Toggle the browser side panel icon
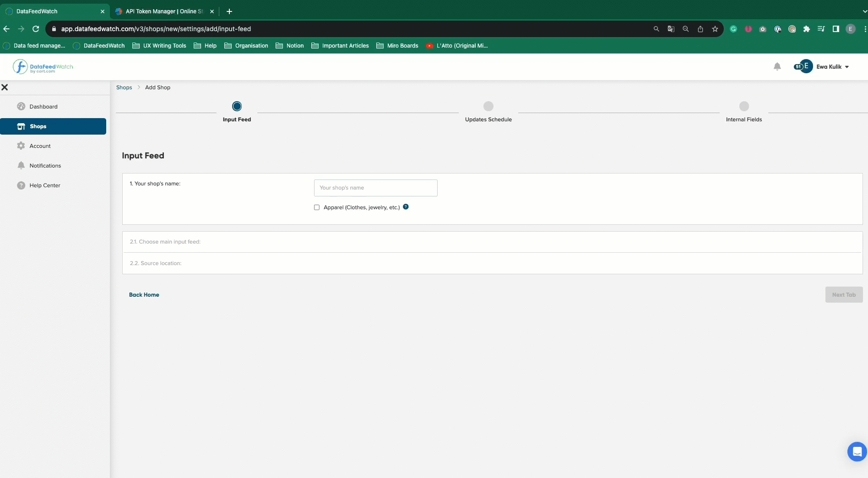Viewport: 868px width, 478px height. 836,29
